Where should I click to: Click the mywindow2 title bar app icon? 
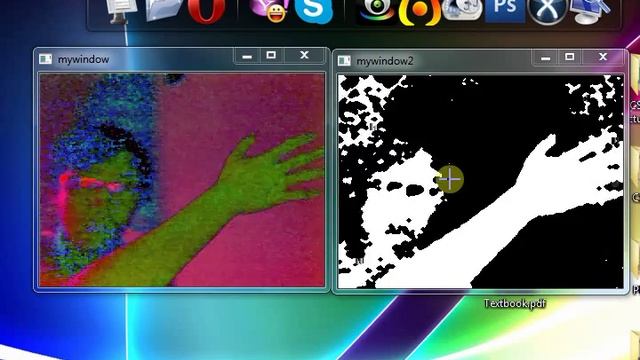(344, 61)
